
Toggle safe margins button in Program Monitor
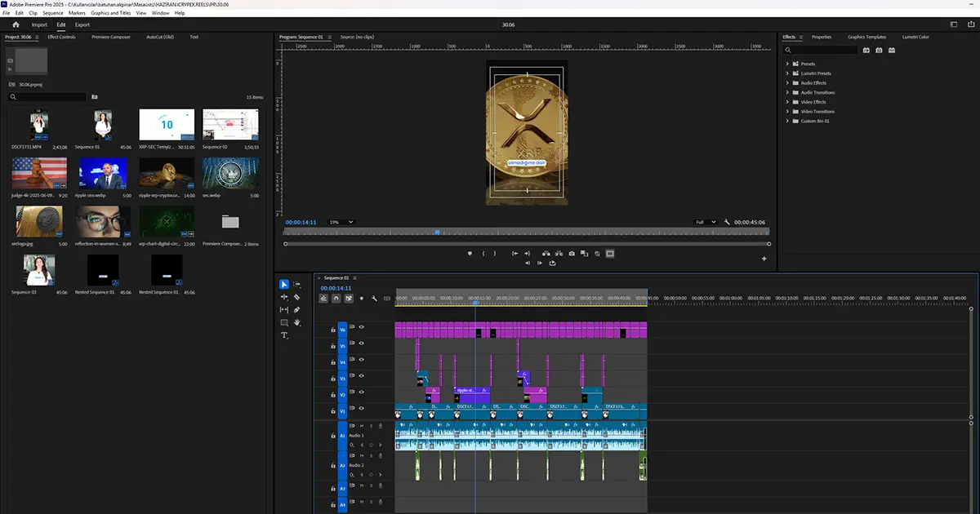(609, 253)
